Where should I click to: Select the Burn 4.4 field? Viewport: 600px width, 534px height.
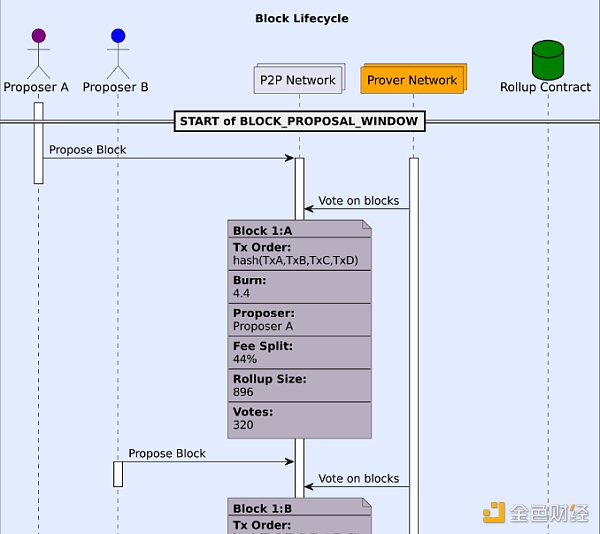(250, 288)
